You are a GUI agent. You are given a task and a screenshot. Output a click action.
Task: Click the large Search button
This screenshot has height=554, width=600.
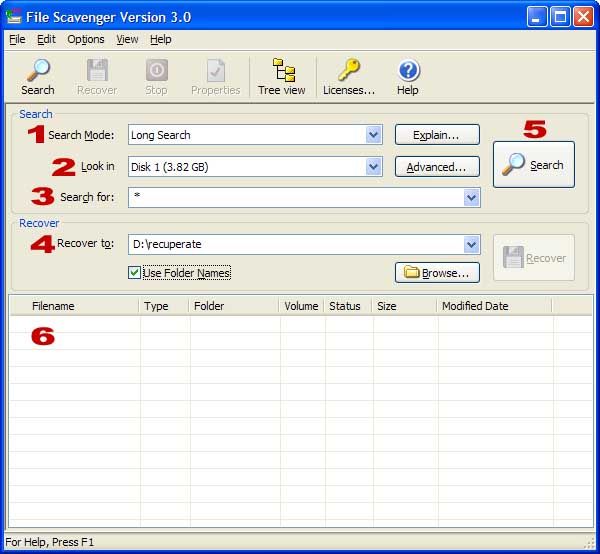pyautogui.click(x=534, y=165)
